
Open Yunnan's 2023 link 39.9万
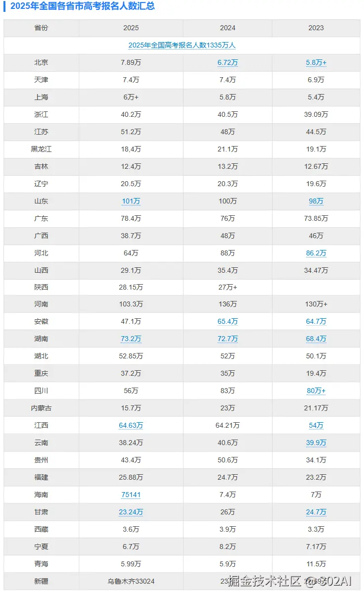coord(316,443)
